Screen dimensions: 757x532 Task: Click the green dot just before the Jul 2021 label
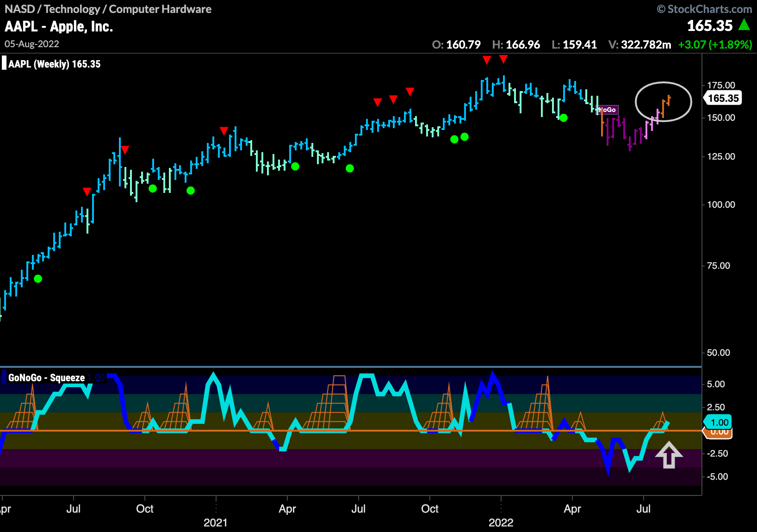tap(350, 168)
